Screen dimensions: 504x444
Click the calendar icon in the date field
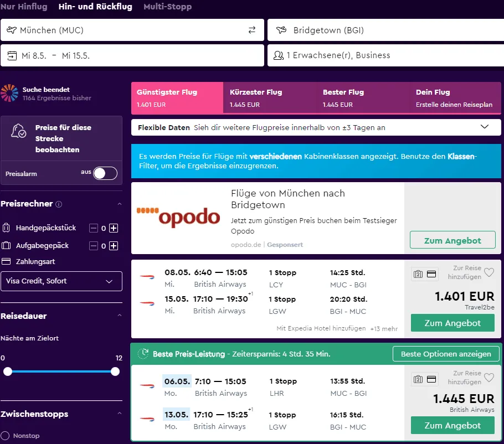tap(12, 55)
